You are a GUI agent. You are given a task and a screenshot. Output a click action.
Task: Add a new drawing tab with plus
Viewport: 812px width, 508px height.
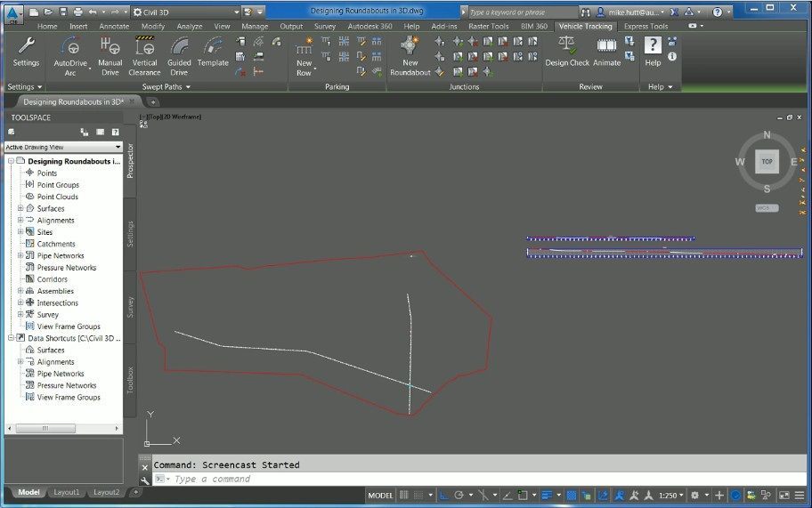[153, 101]
